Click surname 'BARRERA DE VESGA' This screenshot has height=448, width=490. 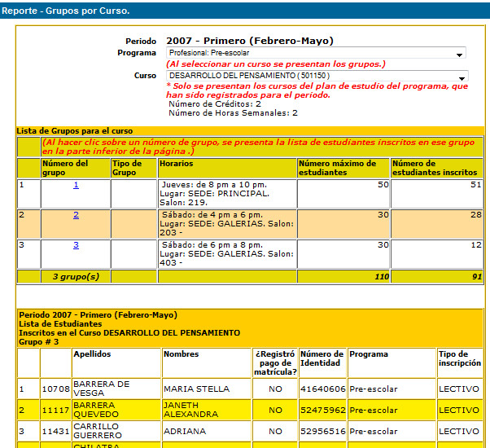click(101, 389)
